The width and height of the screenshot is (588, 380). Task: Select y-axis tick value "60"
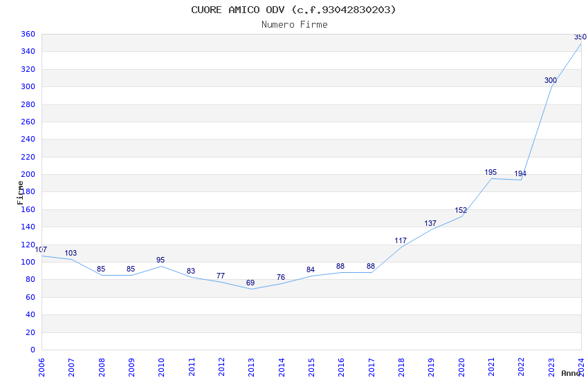(x=30, y=297)
